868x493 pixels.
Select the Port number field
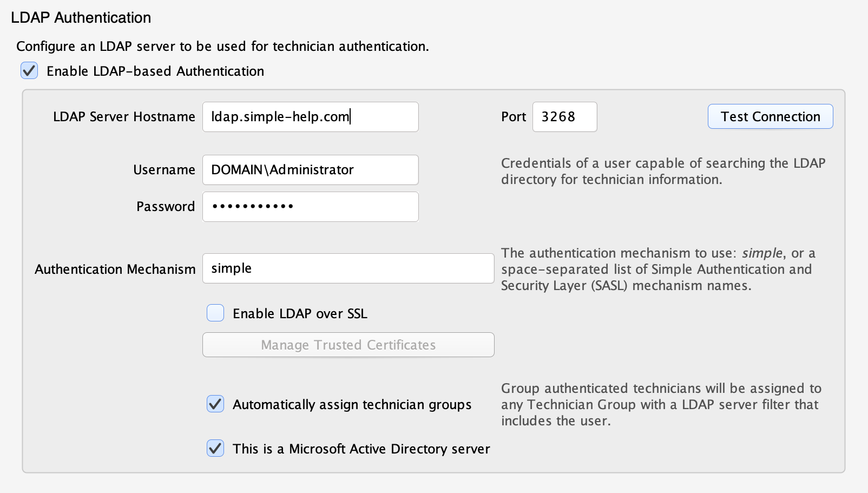(x=564, y=116)
